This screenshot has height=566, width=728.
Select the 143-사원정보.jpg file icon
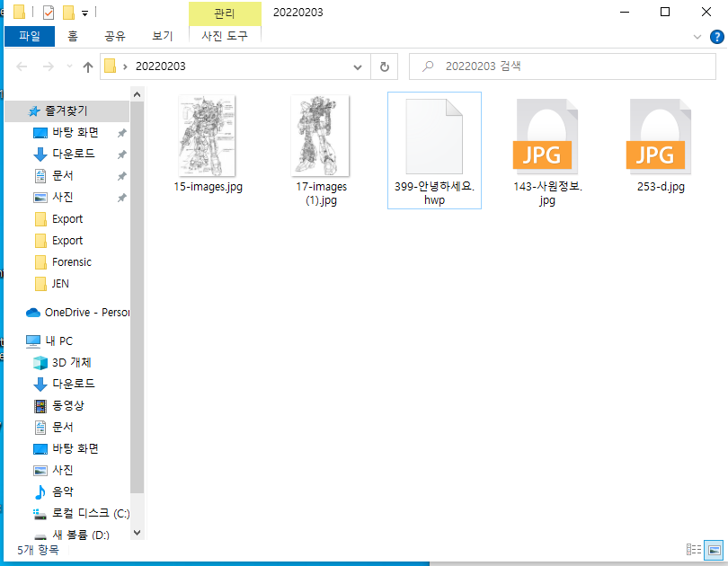point(547,137)
